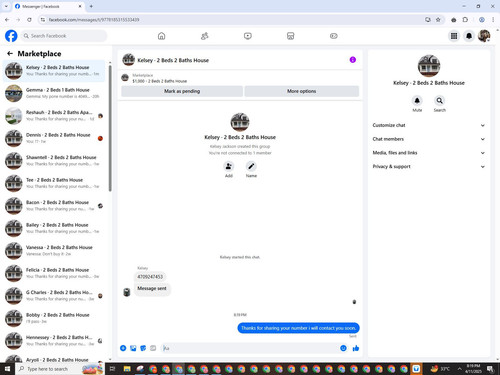Image resolution: width=500 pixels, height=375 pixels.
Task: Choose a GIF icon
Action: 153,348
